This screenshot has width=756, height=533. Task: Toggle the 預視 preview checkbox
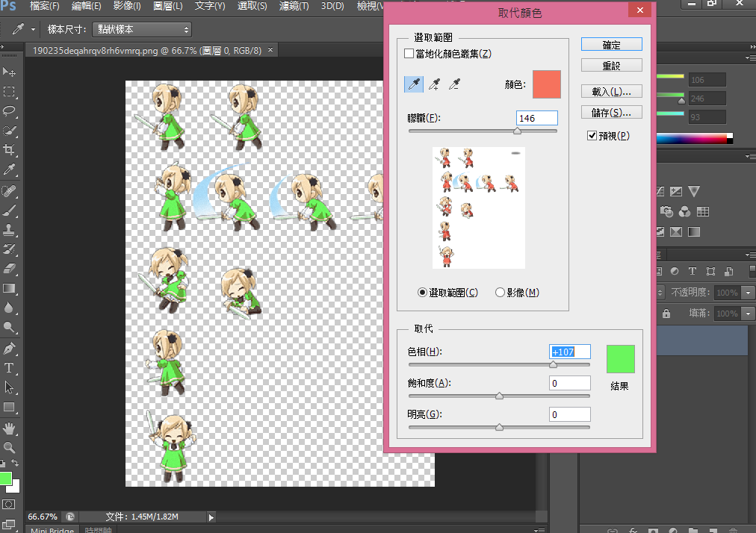point(592,136)
